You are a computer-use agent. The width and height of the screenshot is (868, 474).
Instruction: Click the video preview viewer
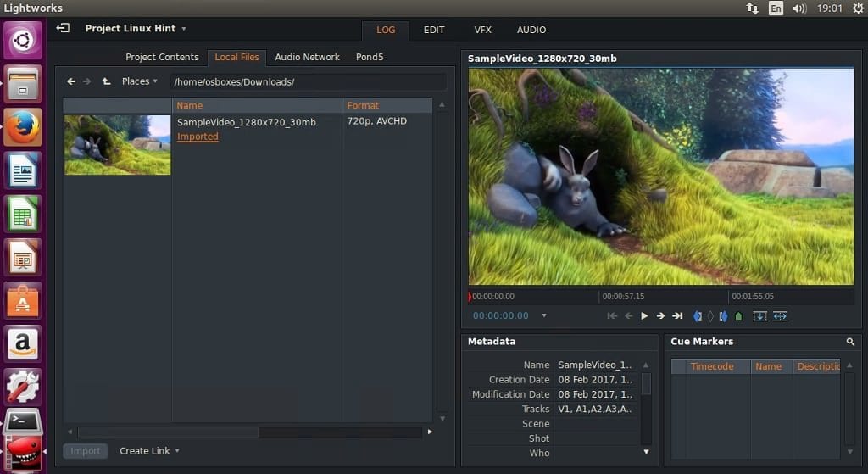[661, 176]
